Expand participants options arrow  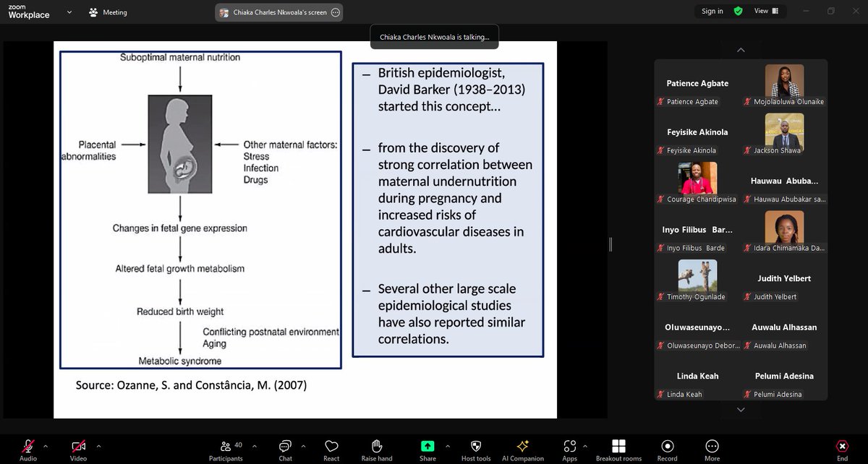254,446
